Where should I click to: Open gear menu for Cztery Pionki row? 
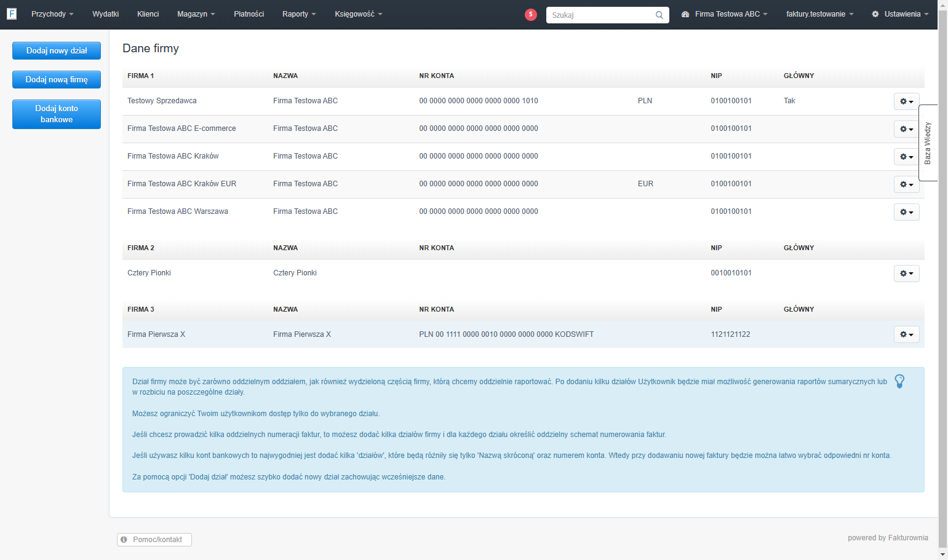pos(907,274)
